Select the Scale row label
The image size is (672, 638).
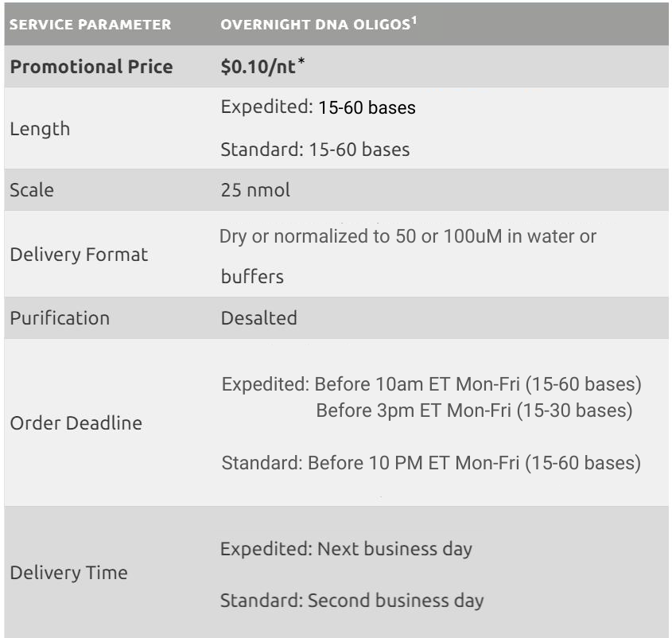31,191
